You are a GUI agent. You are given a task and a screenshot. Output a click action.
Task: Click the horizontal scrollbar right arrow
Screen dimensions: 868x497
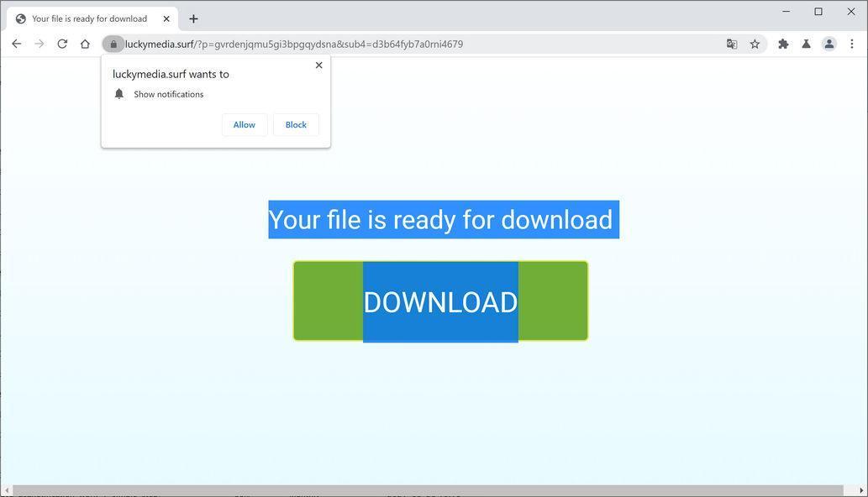pos(862,489)
